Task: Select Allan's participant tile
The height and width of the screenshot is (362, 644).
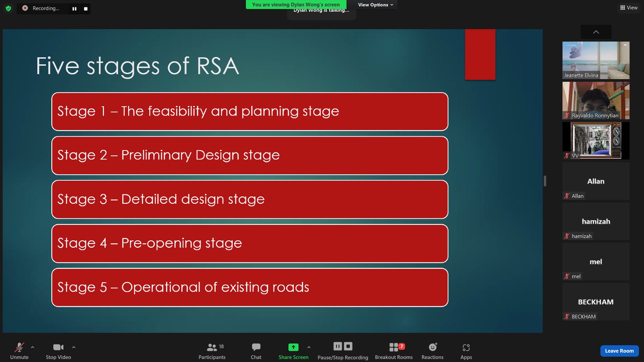Action: point(596,181)
